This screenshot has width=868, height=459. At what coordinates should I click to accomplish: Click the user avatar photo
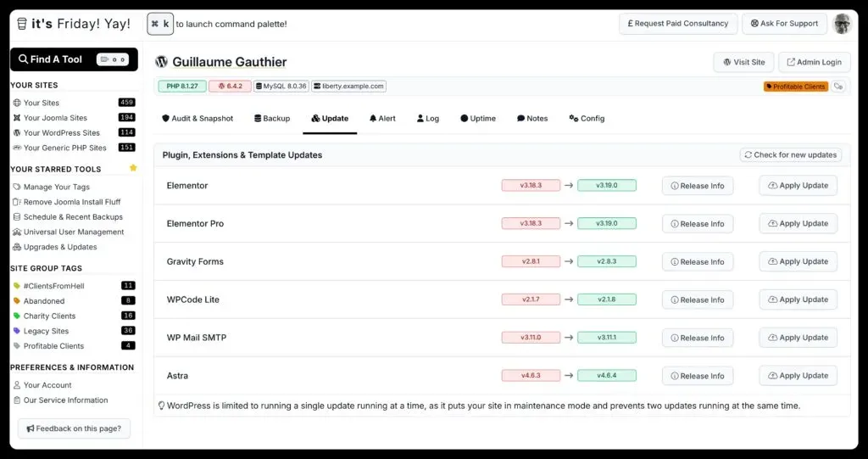pos(842,24)
